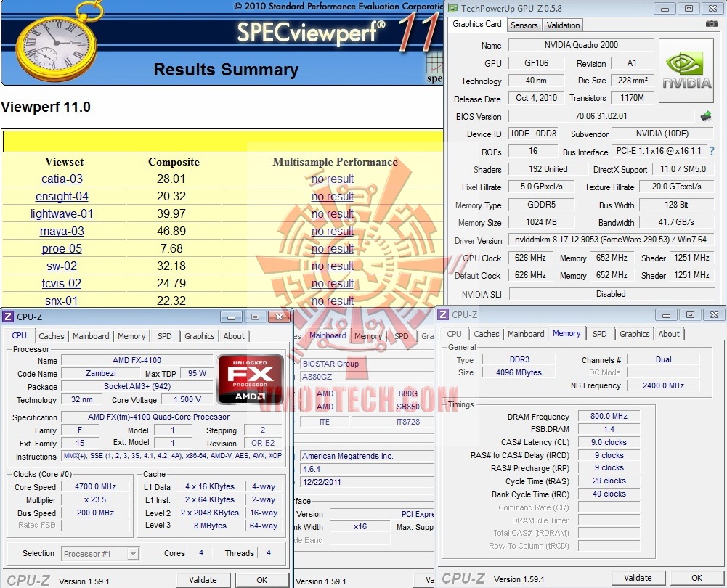Select the Graphics Card tab in GPU-Z
The height and width of the screenshot is (588, 727).
tap(477, 24)
